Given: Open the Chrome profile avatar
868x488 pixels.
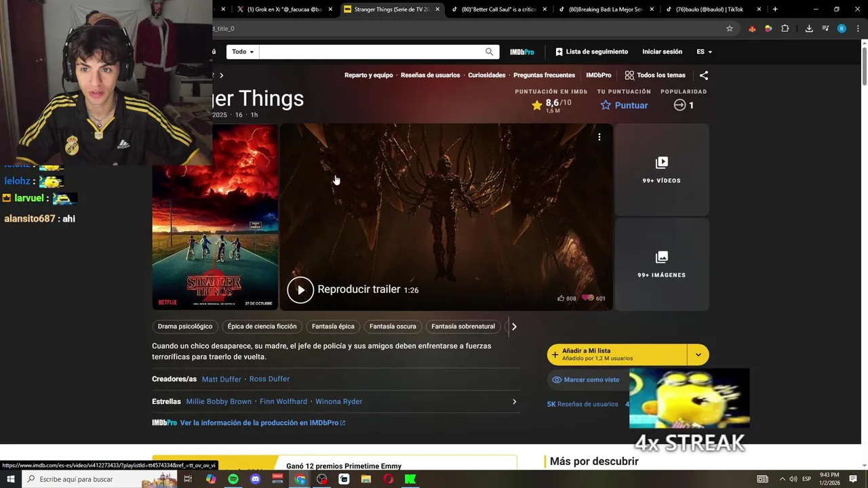Looking at the screenshot, I should (842, 28).
